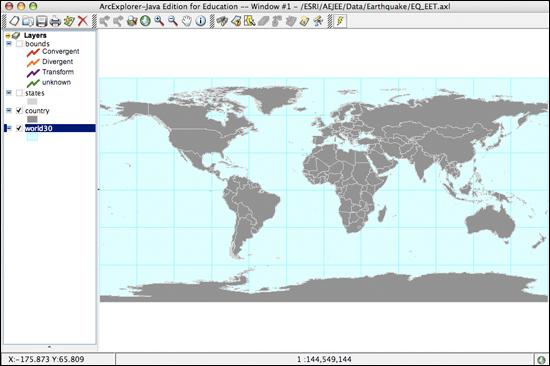Select the Pan hand tool
The image size is (550, 366).
pos(187,21)
